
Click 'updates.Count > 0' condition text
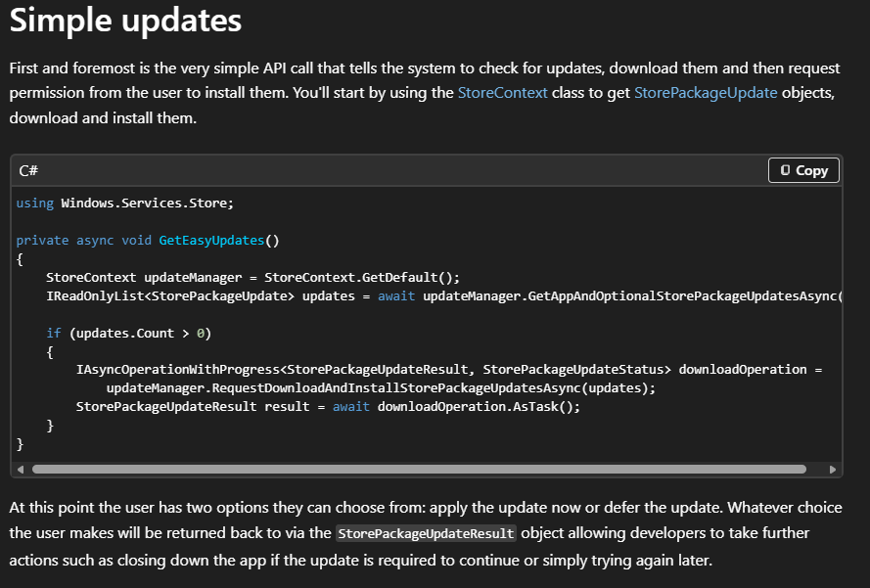pyautogui.click(x=140, y=334)
